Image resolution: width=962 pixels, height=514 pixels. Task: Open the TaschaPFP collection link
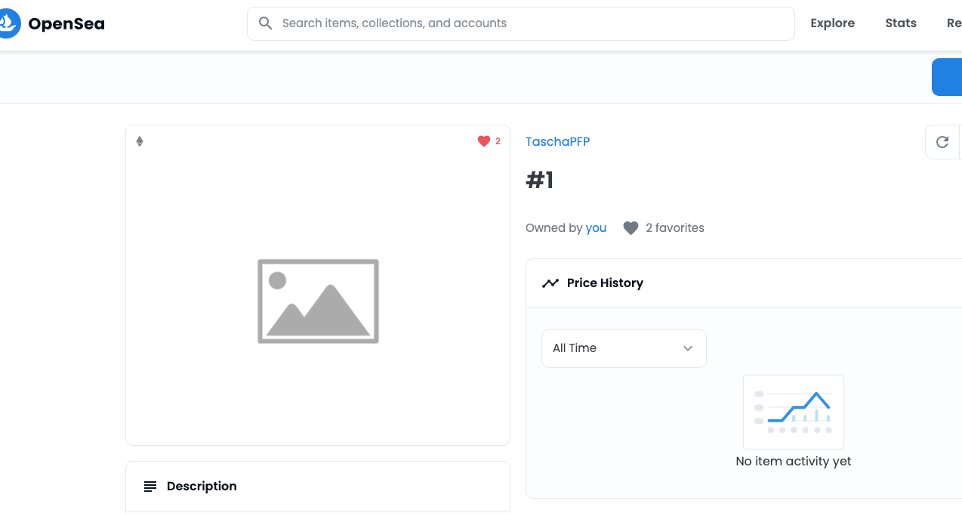click(557, 142)
